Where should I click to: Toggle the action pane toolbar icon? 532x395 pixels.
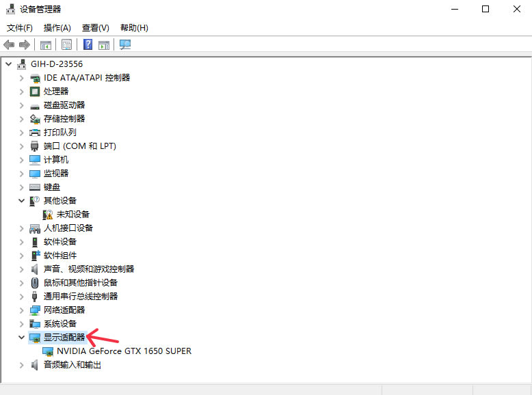(104, 44)
